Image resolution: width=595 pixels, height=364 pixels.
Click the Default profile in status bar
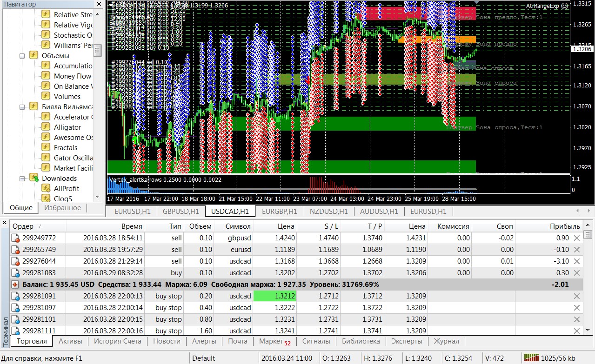coord(204,358)
